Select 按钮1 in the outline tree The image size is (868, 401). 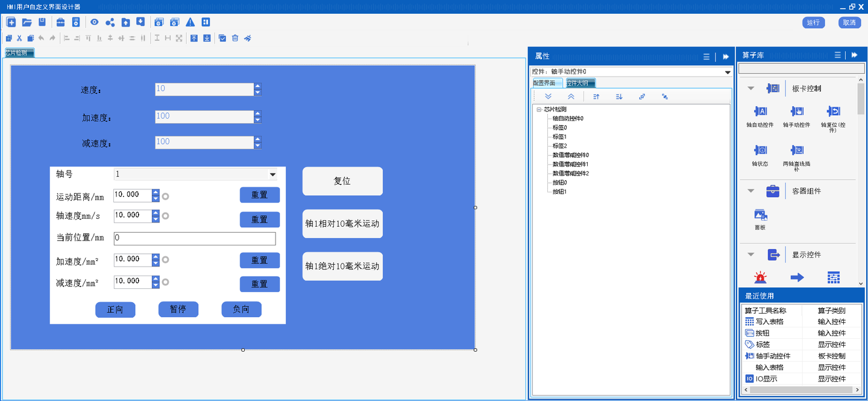[x=559, y=192]
